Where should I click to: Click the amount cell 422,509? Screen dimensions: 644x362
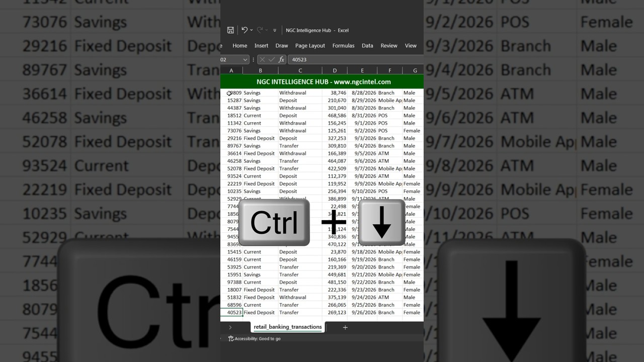[335, 168]
